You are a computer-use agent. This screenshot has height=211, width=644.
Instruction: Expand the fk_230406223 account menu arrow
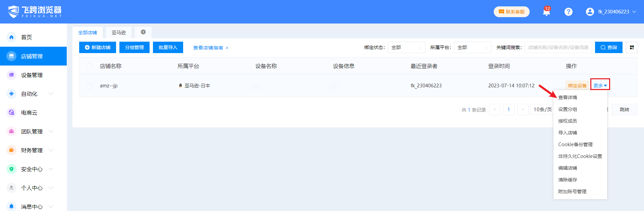point(634,12)
